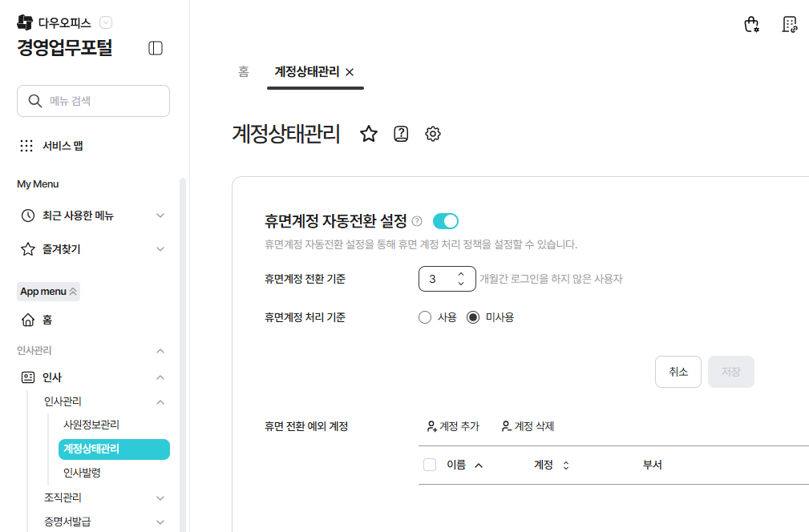Expand the 즐겨찾기 section
Viewport: 809px width, 532px height.
160,249
